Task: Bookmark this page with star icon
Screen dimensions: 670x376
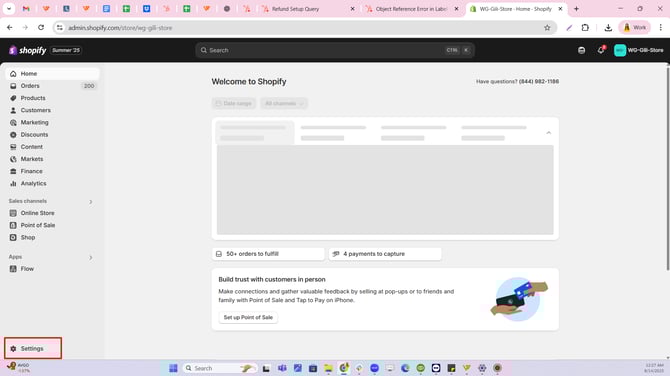Action: click(547, 28)
